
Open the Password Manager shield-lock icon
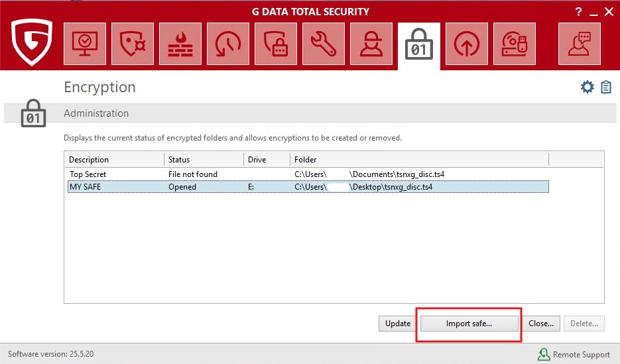click(x=276, y=44)
